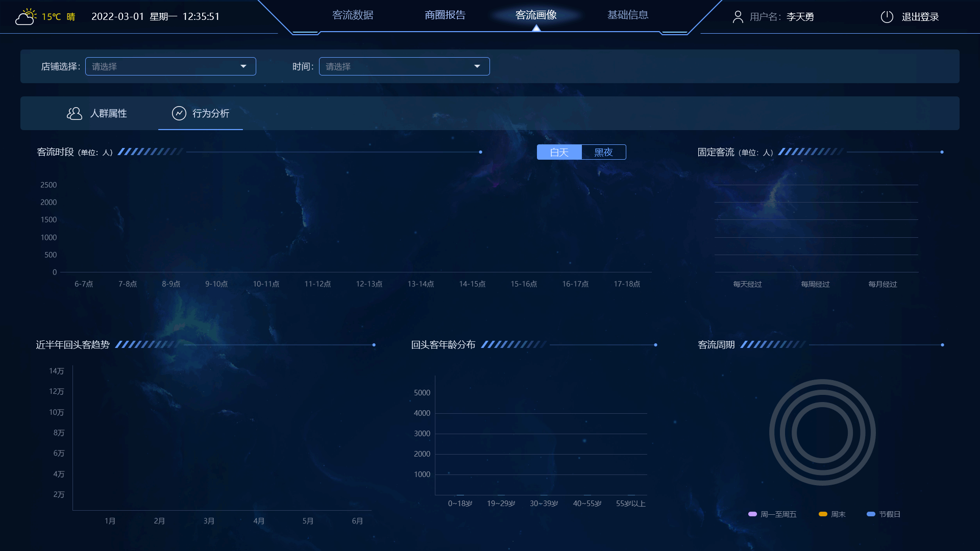Screen dimensions: 980x551
Task: Click the 李天勇 username text
Action: (800, 17)
